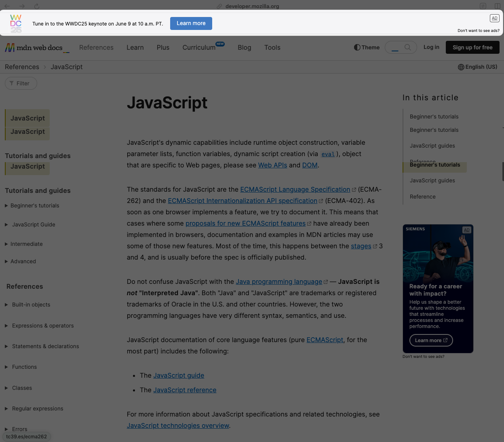Click the search magnifier icon
504x442 pixels.
408,47
